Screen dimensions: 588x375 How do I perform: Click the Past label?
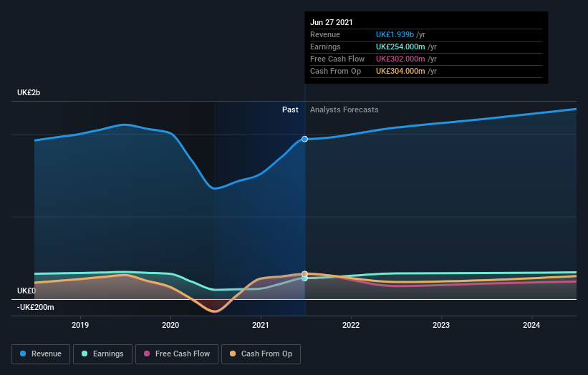290,109
